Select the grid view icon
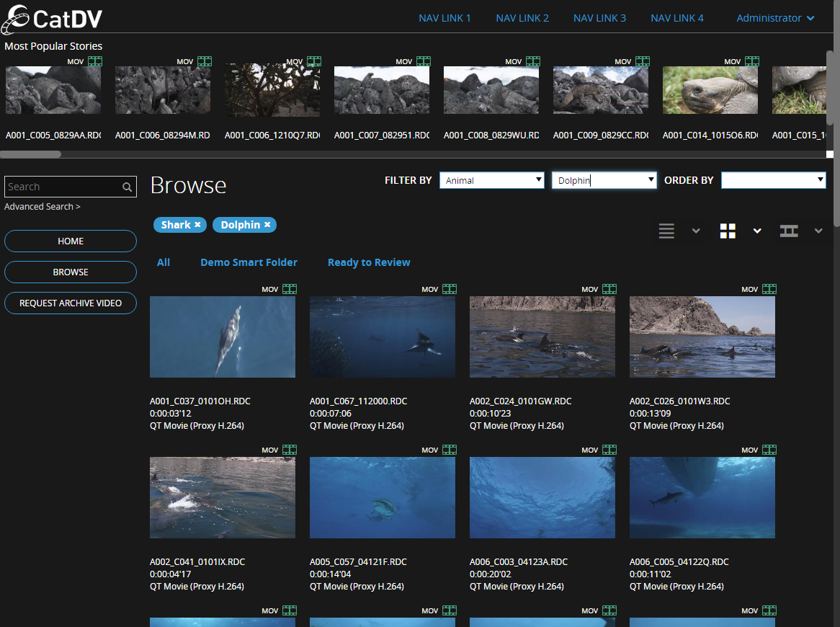This screenshot has height=627, width=840. pos(728,231)
